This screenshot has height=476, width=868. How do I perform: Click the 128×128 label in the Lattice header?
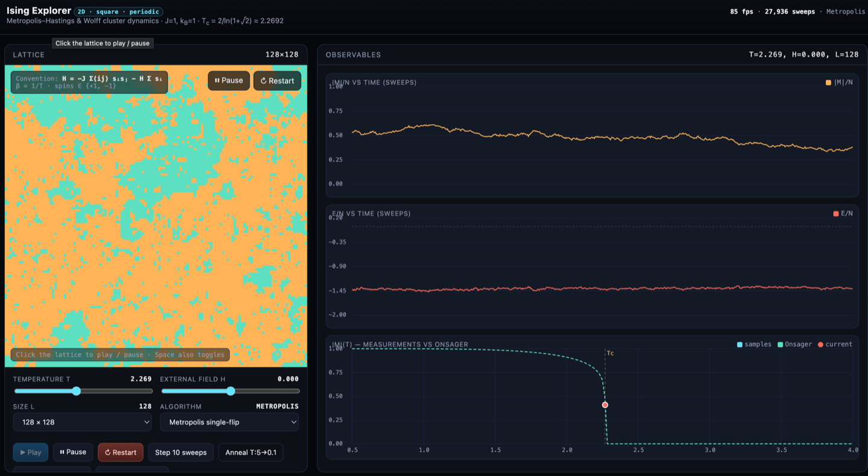[282, 55]
